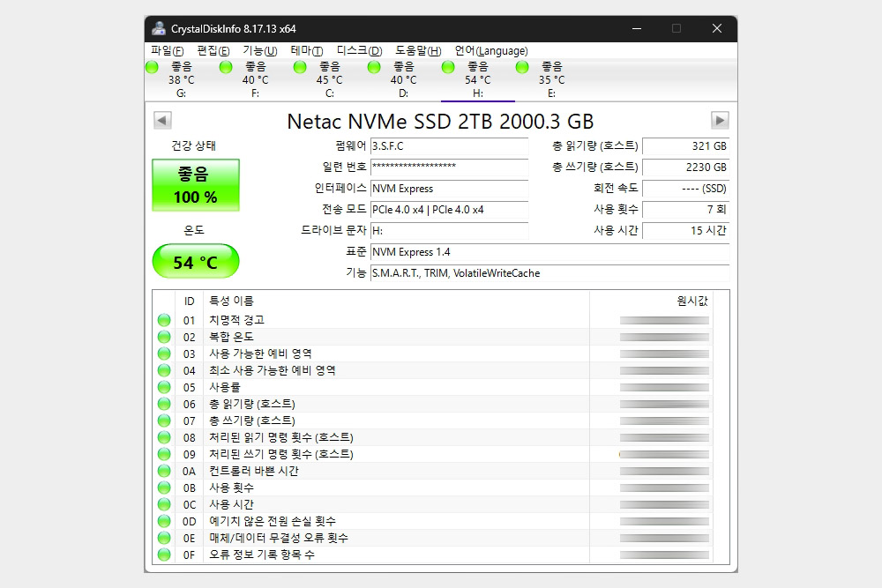Minimize the CrystalDiskInfo window
The height and width of the screenshot is (588, 882).
click(x=637, y=29)
